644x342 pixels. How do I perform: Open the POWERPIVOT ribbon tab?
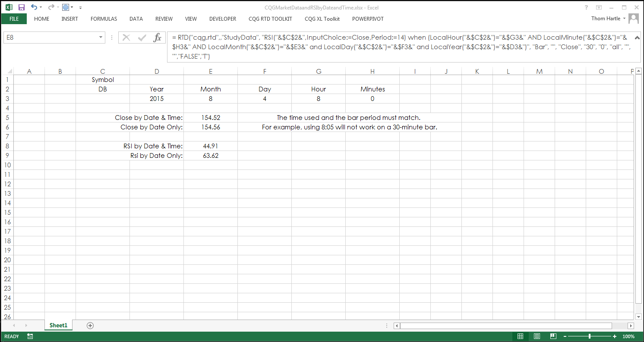[368, 19]
